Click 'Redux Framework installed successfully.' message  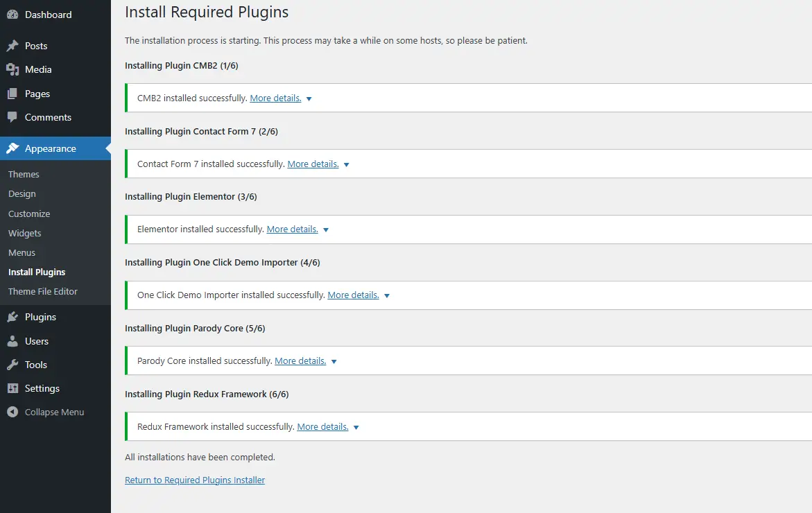point(216,426)
